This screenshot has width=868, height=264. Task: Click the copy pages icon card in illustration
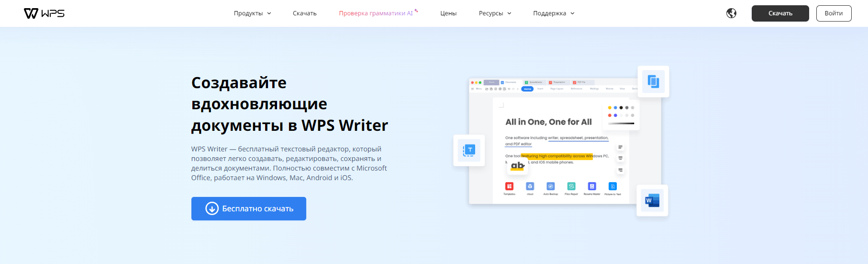(x=653, y=81)
